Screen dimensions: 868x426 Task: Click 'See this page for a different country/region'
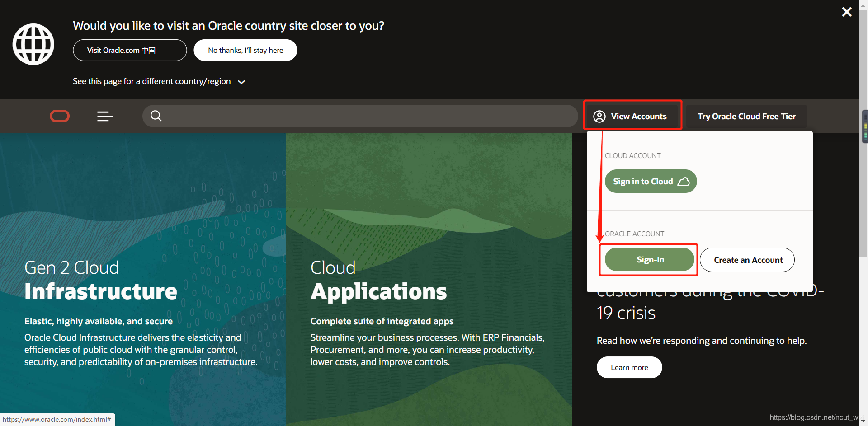click(x=151, y=81)
